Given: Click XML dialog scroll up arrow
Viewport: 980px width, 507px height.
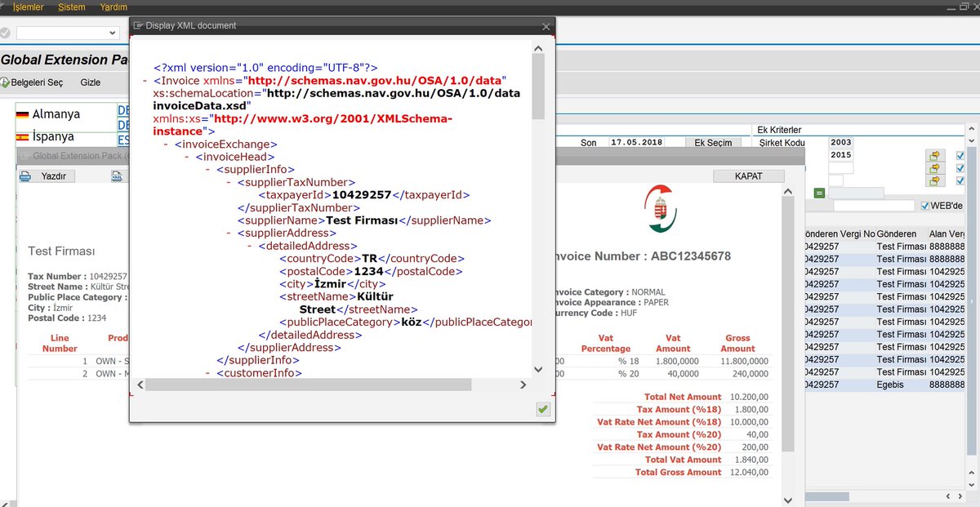Looking at the screenshot, I should pyautogui.click(x=538, y=48).
